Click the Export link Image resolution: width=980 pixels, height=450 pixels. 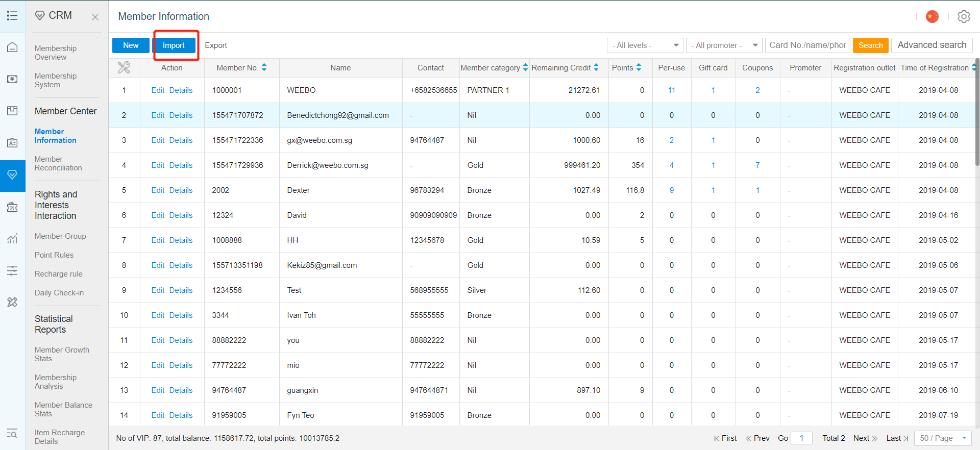point(216,45)
